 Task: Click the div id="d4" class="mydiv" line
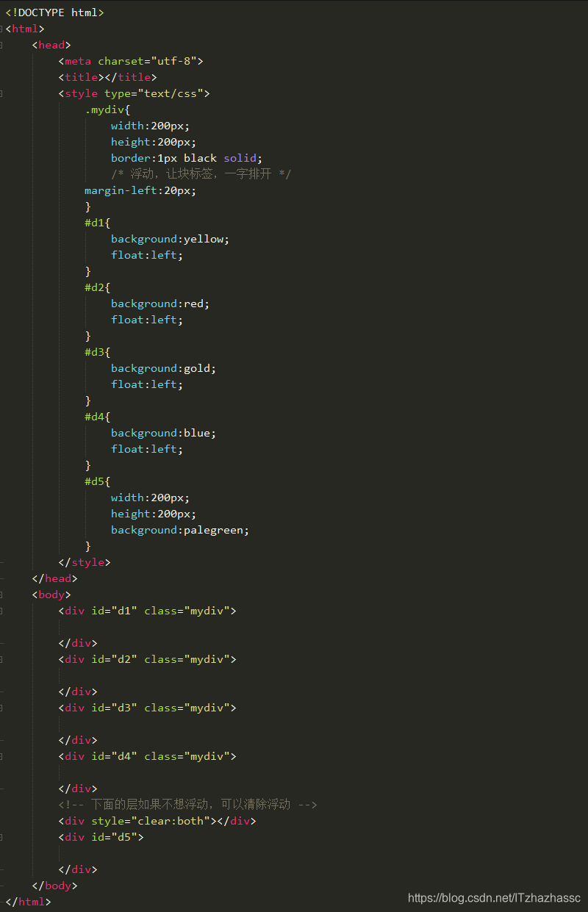pos(148,756)
